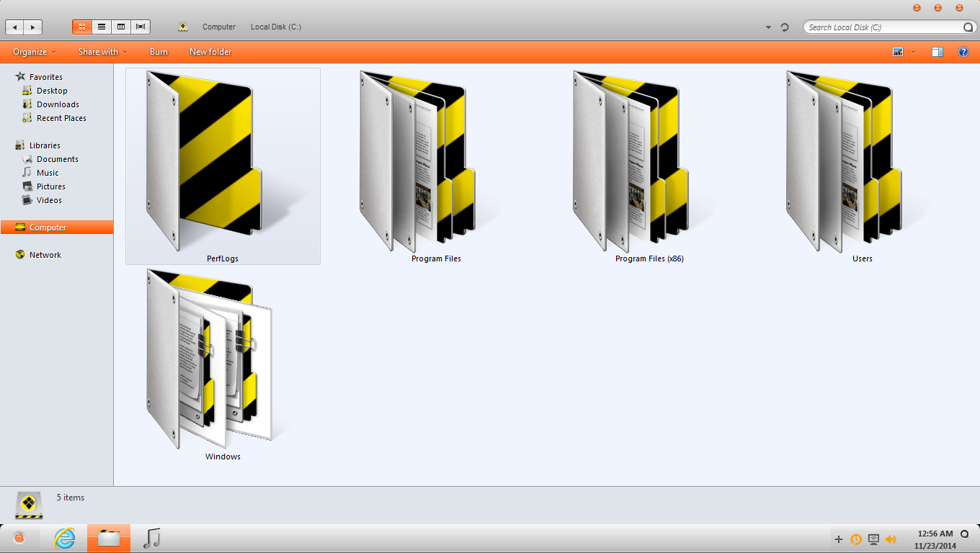Switch to the fourth view mode button

coord(141,27)
